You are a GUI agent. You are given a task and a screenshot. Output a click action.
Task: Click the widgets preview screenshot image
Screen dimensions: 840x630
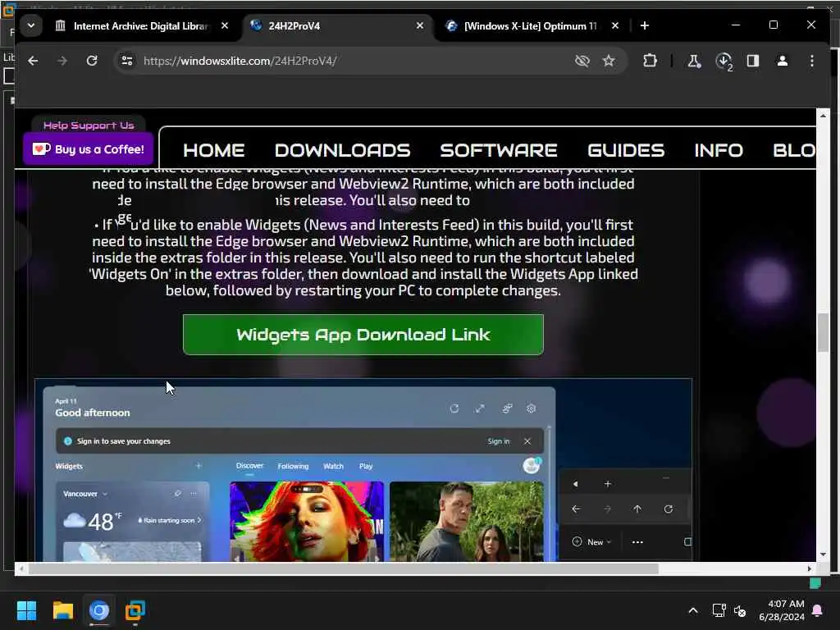point(363,470)
